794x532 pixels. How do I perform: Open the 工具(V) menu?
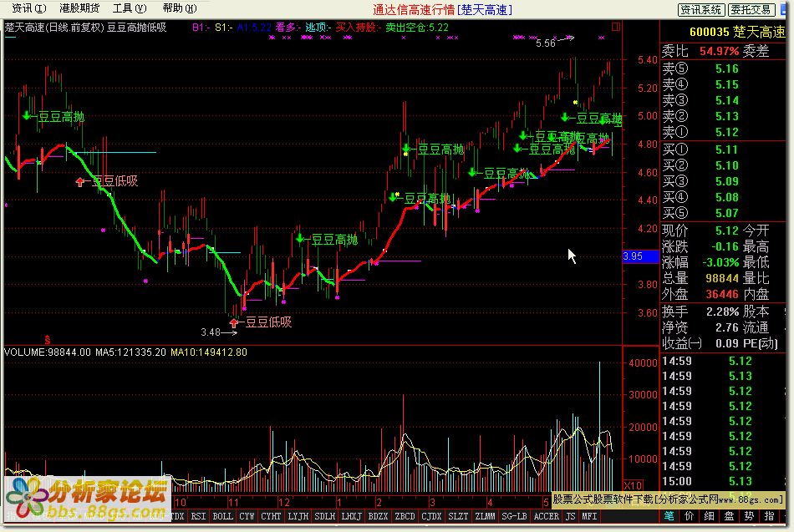pos(129,8)
